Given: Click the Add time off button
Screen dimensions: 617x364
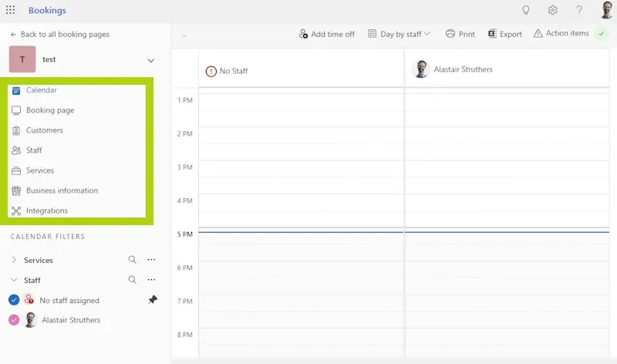Looking at the screenshot, I should click(326, 34).
